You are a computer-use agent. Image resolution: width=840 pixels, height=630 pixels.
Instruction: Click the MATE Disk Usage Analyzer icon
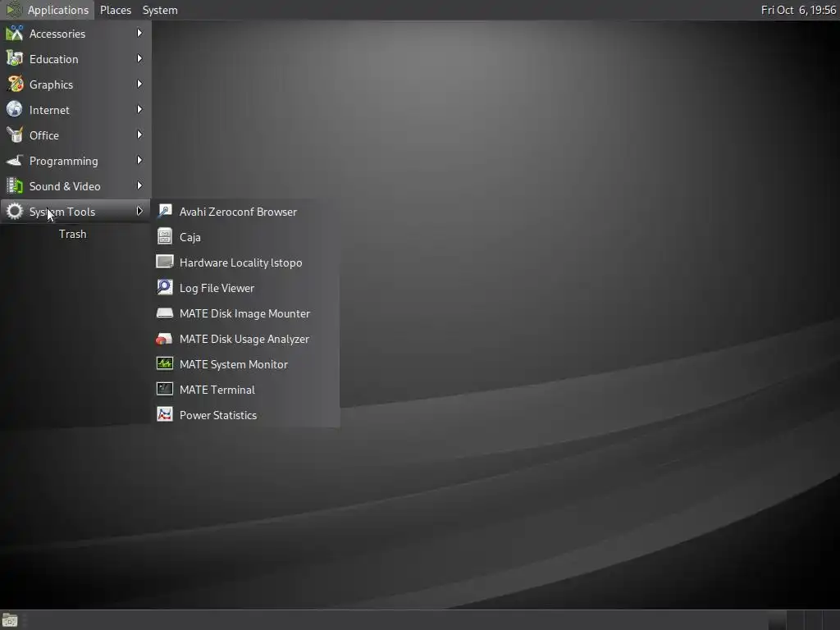[164, 339]
